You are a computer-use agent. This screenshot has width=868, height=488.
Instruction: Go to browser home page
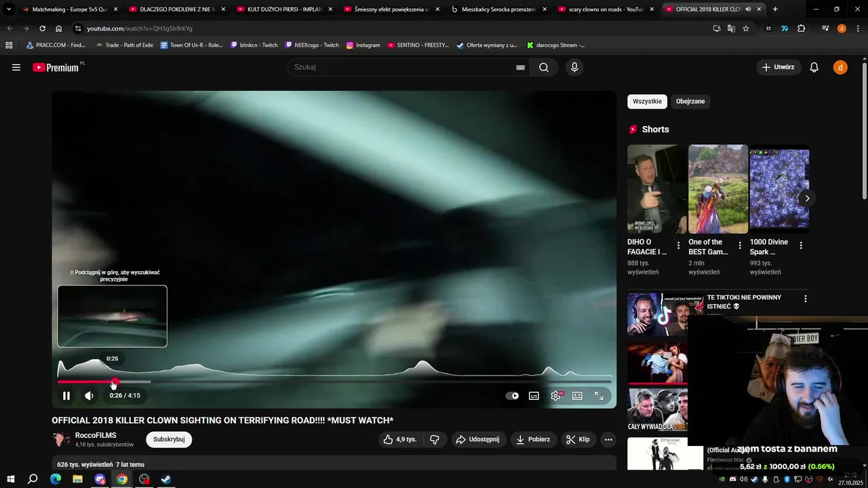58,28
